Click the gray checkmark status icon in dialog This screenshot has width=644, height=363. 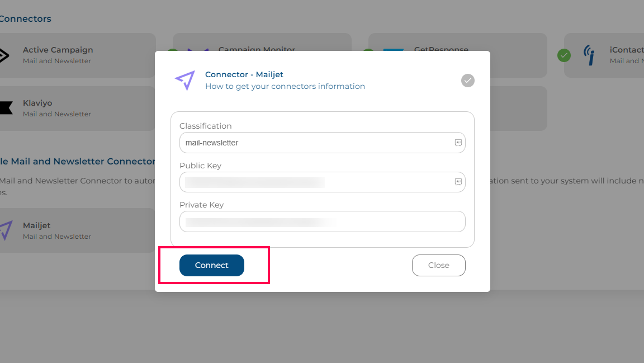tap(467, 81)
